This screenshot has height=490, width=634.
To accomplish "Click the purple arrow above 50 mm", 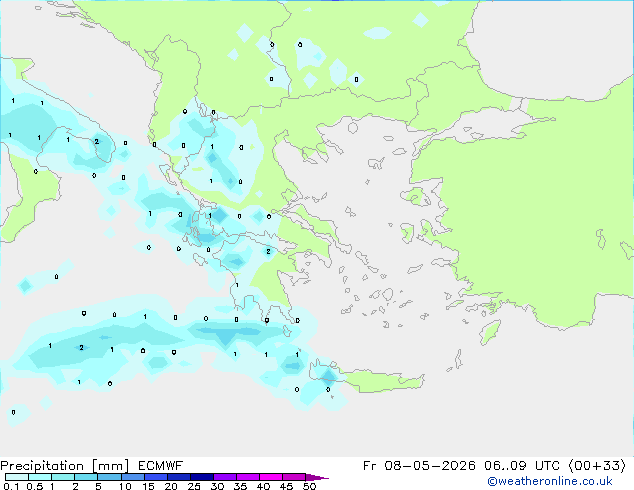I will tap(317, 477).
